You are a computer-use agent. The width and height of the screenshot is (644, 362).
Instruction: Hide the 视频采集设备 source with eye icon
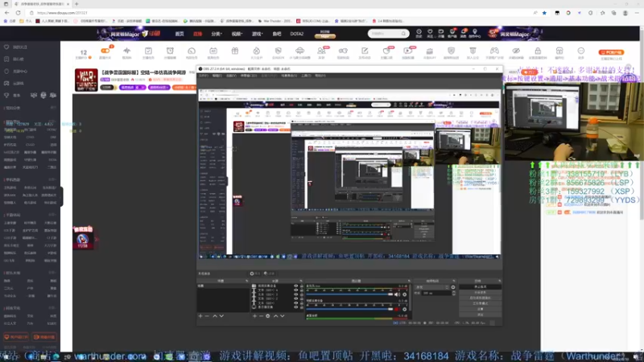tap(295, 286)
